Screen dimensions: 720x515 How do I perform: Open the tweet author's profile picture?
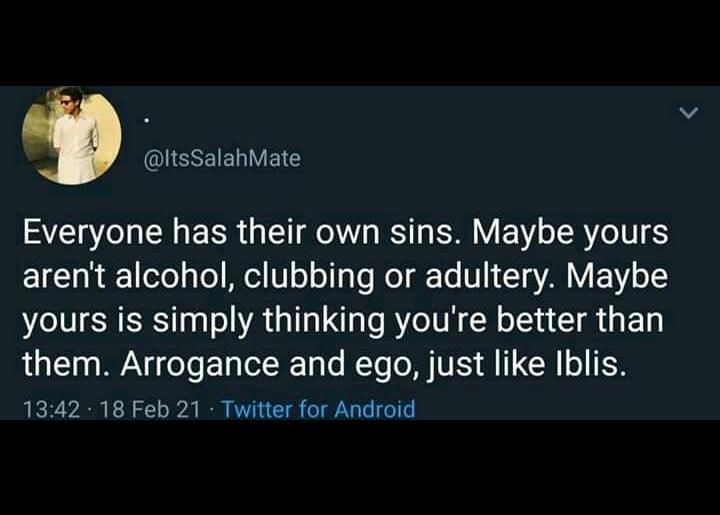pos(72,136)
